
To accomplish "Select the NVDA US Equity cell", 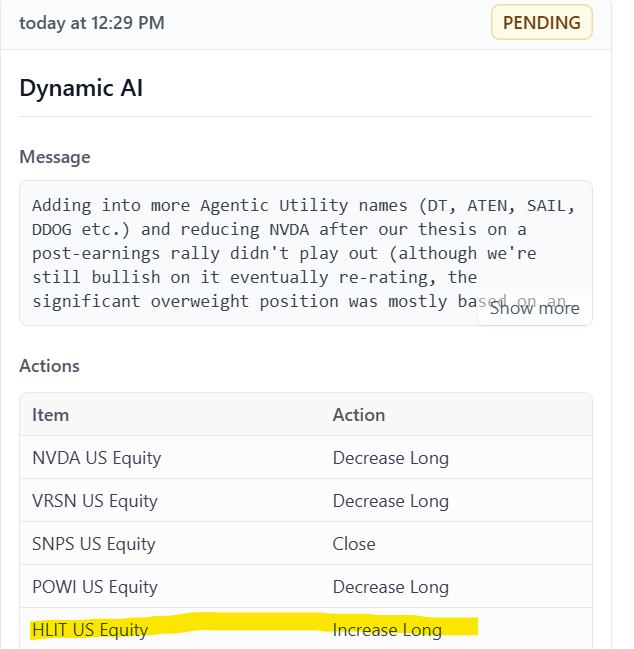I will point(97,458).
